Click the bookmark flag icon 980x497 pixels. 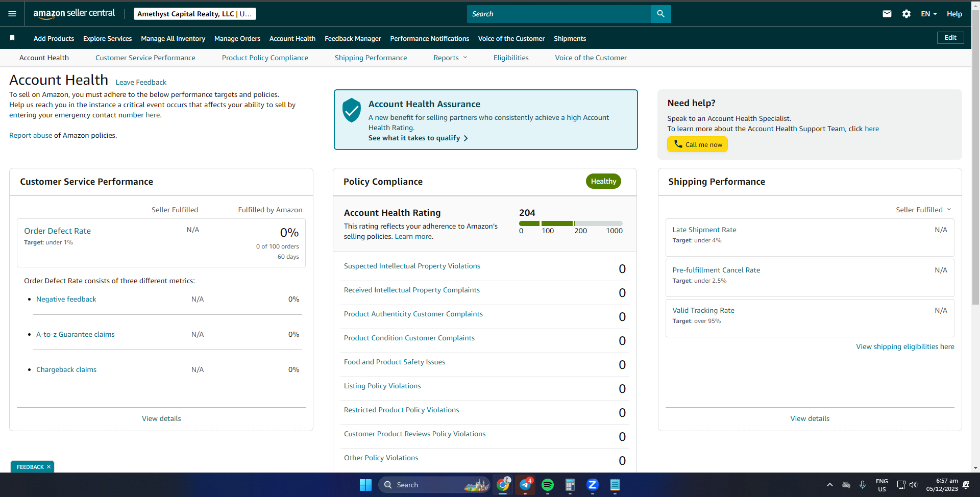[12, 38]
